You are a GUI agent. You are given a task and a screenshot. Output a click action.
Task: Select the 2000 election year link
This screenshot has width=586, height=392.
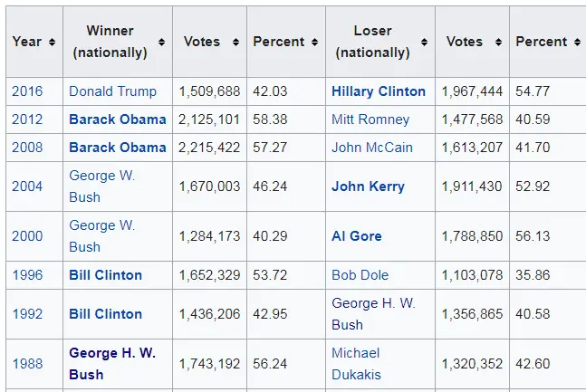click(26, 236)
